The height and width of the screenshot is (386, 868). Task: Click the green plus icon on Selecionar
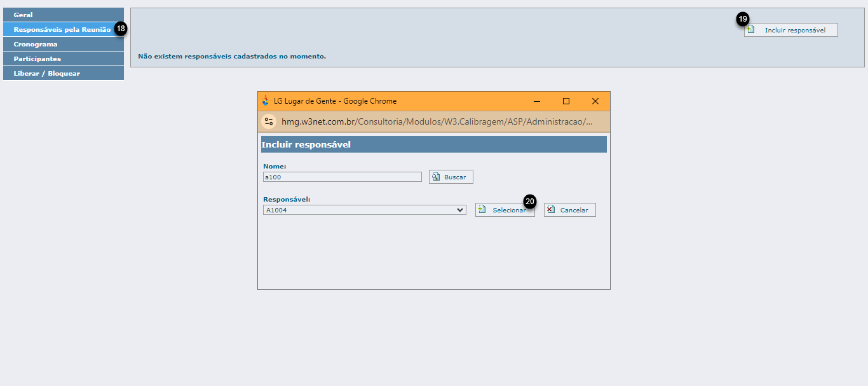click(x=482, y=209)
